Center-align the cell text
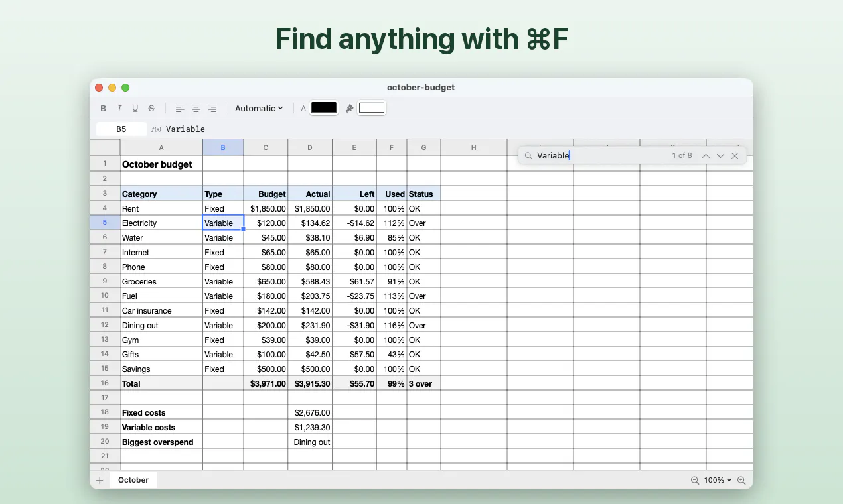The height and width of the screenshot is (504, 843). [196, 108]
